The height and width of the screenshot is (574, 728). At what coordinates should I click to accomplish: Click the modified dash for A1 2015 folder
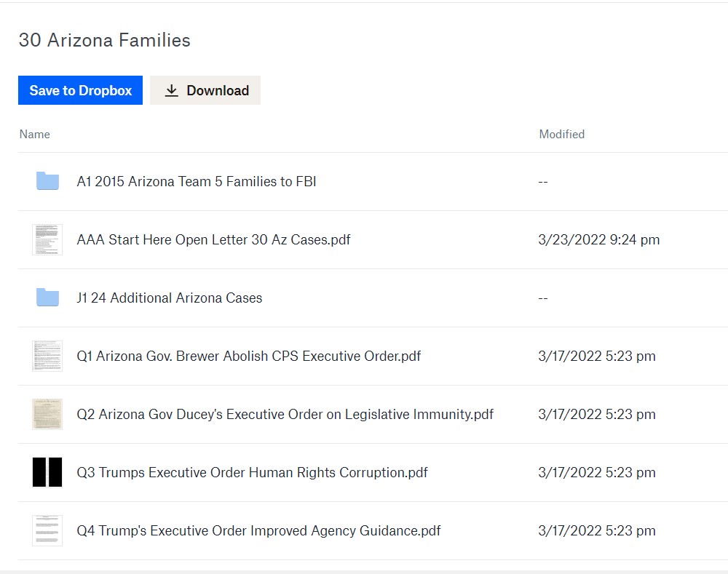pyautogui.click(x=543, y=182)
